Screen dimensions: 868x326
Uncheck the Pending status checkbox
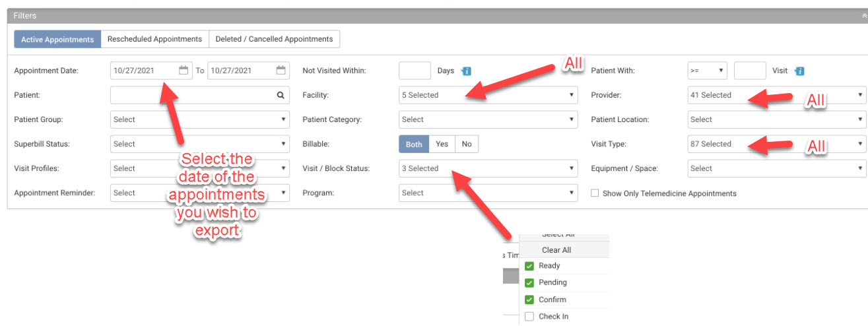click(529, 282)
